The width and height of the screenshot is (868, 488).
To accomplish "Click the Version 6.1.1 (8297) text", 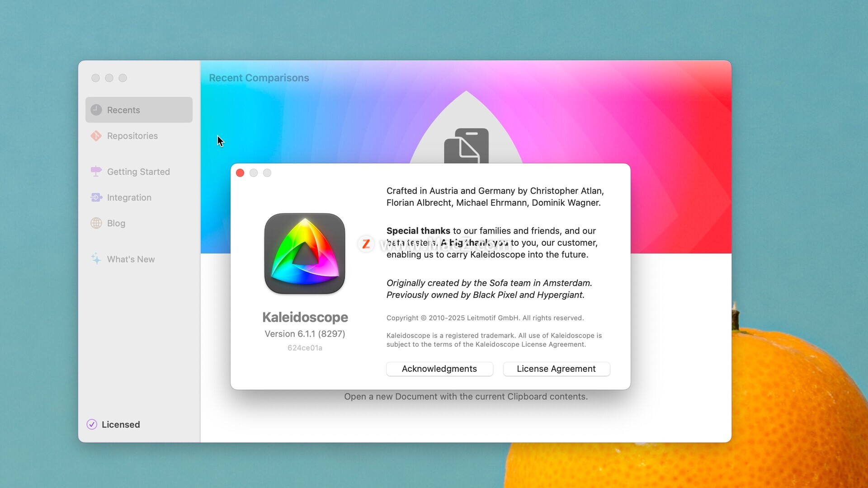I will click(x=305, y=333).
